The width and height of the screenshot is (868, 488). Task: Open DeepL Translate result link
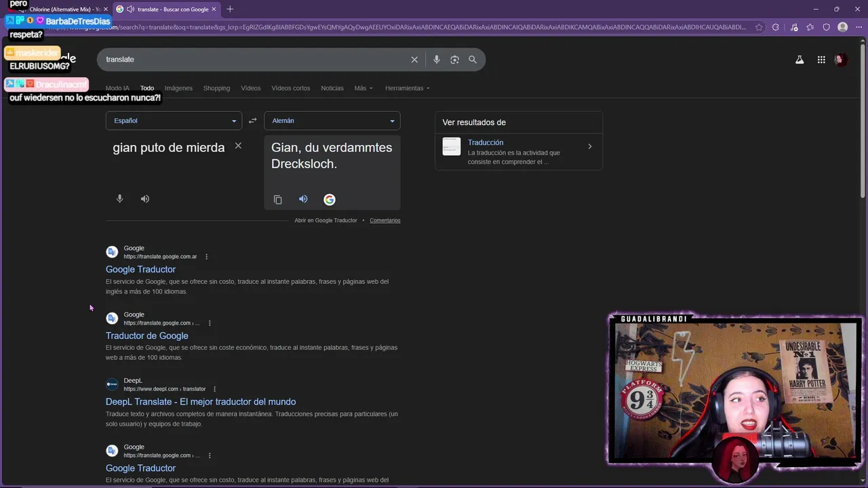tap(201, 402)
